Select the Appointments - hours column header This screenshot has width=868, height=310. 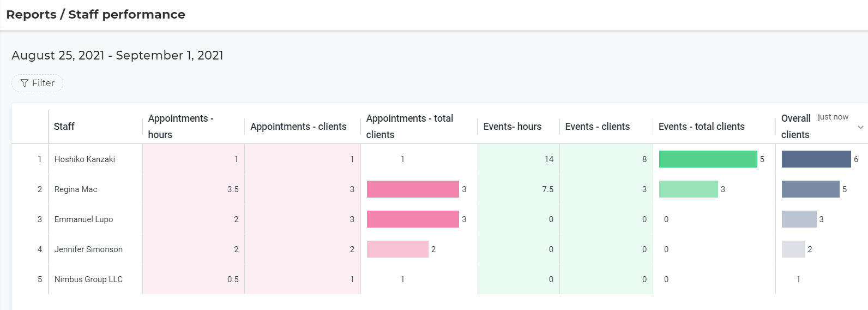click(x=180, y=127)
